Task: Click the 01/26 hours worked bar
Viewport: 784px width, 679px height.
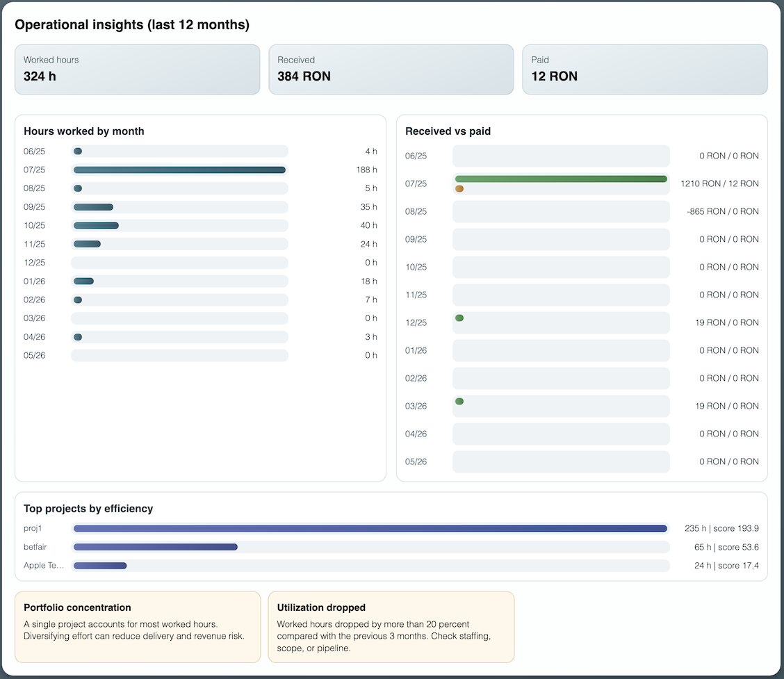Action: click(x=83, y=281)
